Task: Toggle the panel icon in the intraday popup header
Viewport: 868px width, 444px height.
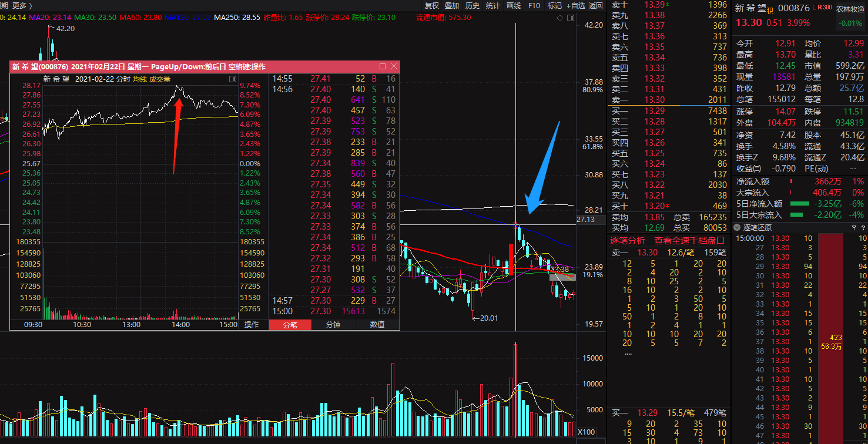Action: pos(232,79)
